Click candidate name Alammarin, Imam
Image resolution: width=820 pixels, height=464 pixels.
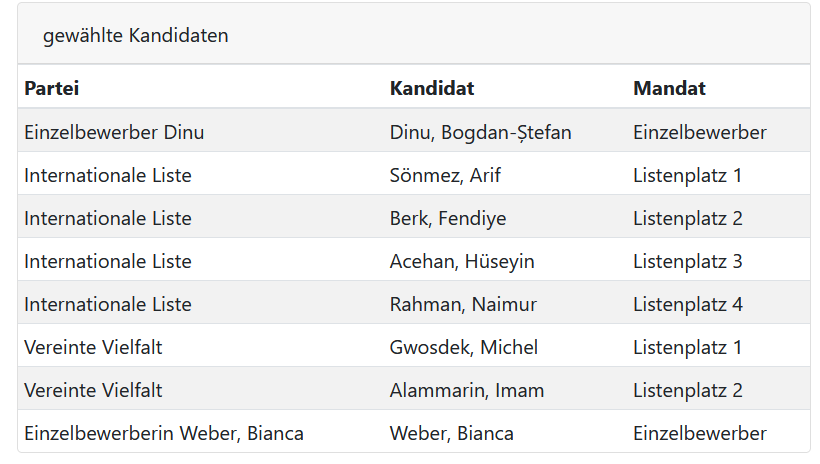466,390
